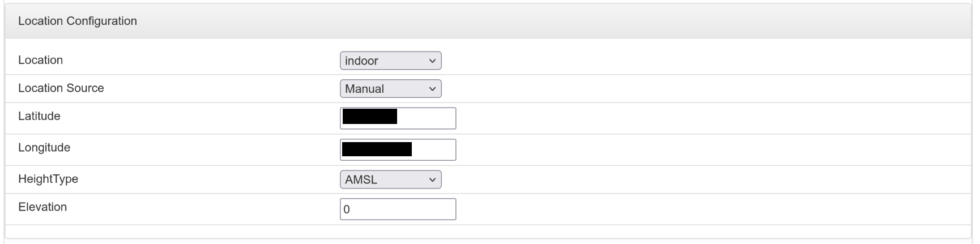
Task: Click the Location Source label text
Action: click(61, 88)
